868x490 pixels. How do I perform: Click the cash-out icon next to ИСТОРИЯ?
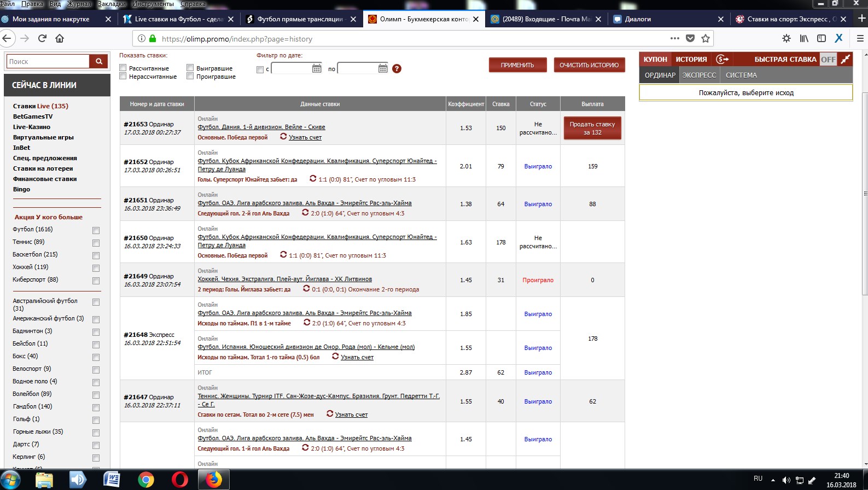coord(722,59)
